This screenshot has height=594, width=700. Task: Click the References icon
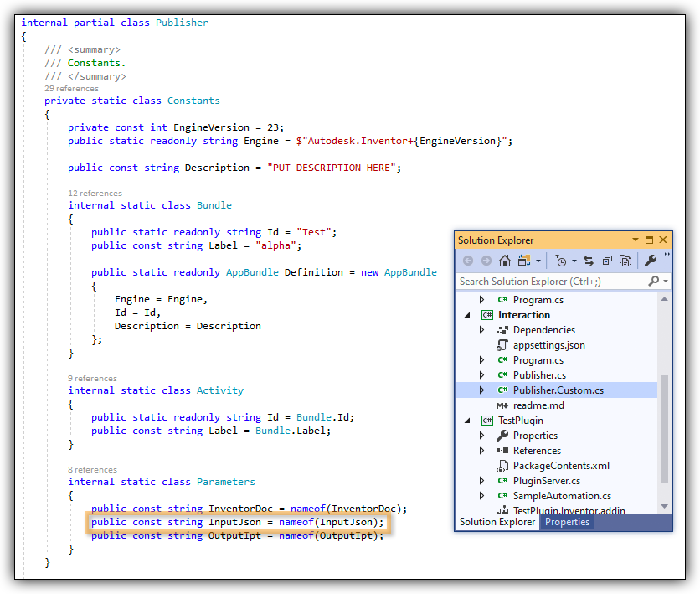tap(502, 451)
